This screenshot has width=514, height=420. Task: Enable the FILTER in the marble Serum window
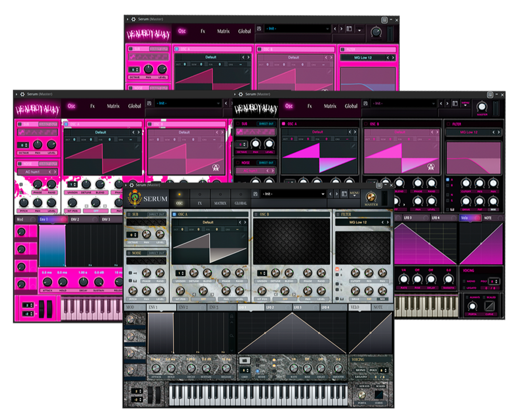pyautogui.click(x=337, y=214)
